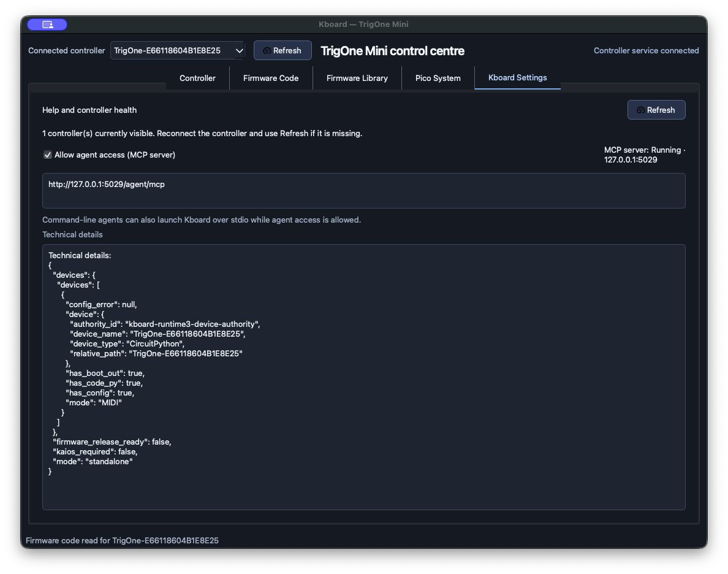Click the window title "Kboard — TrigOne Mini"

click(x=363, y=24)
